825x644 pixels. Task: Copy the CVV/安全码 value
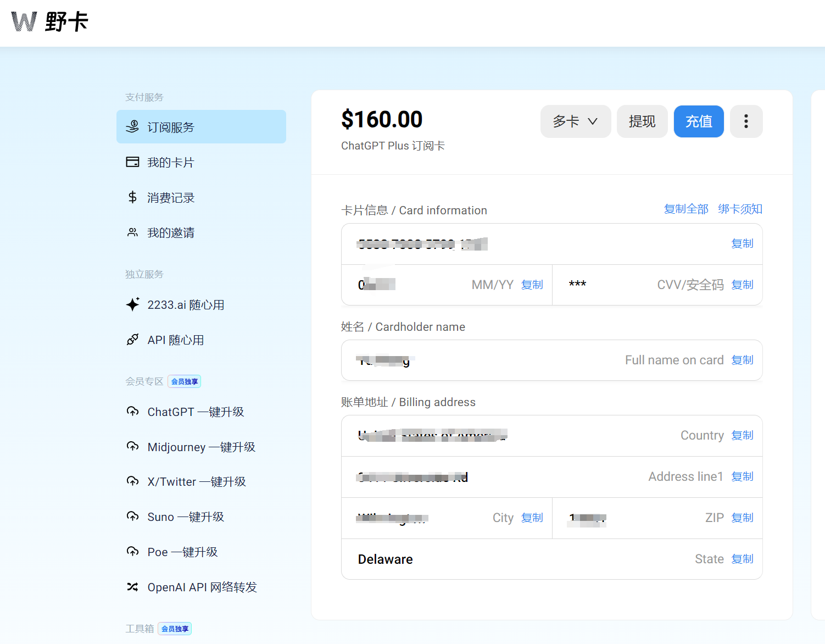click(742, 285)
